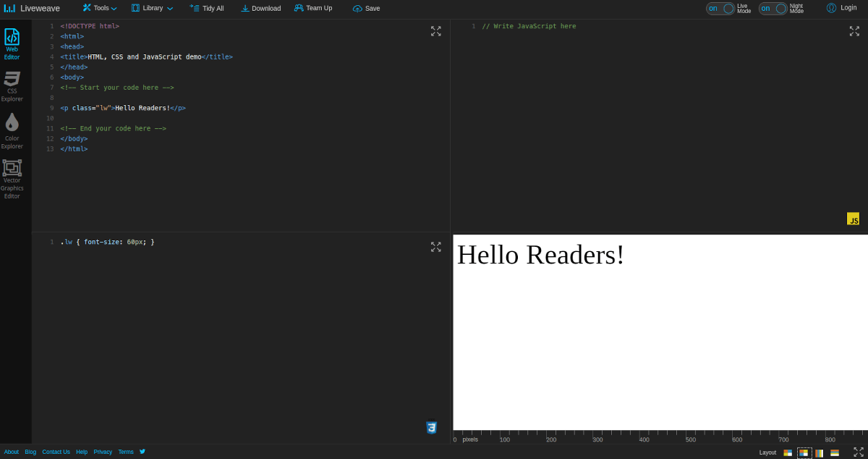Click the Hello Readers! paragraph code line
868x459 pixels.
(x=123, y=108)
